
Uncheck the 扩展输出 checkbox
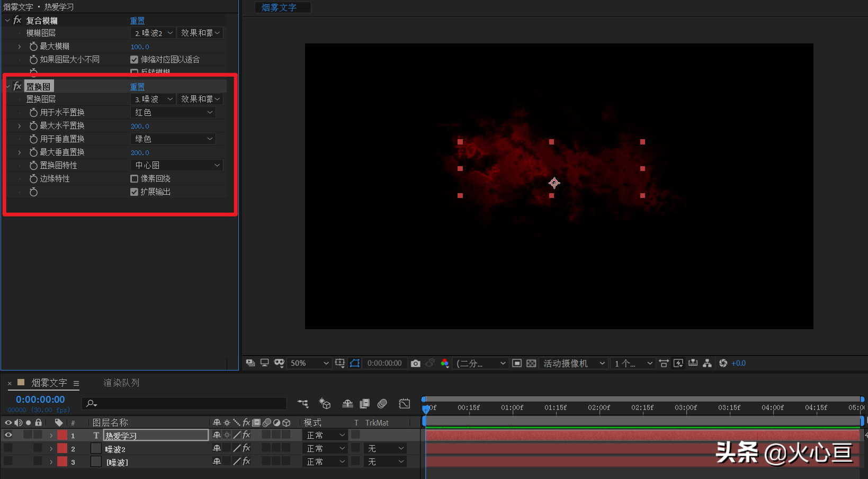pos(135,192)
